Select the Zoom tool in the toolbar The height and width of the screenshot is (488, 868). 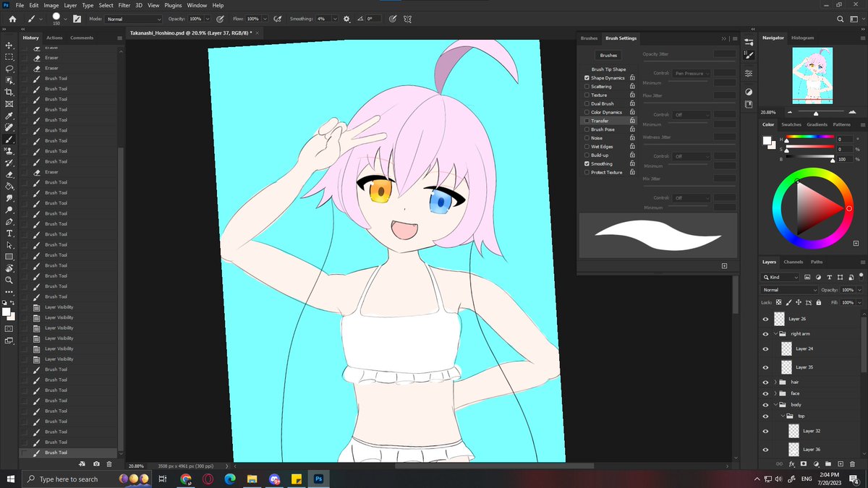[x=9, y=280]
